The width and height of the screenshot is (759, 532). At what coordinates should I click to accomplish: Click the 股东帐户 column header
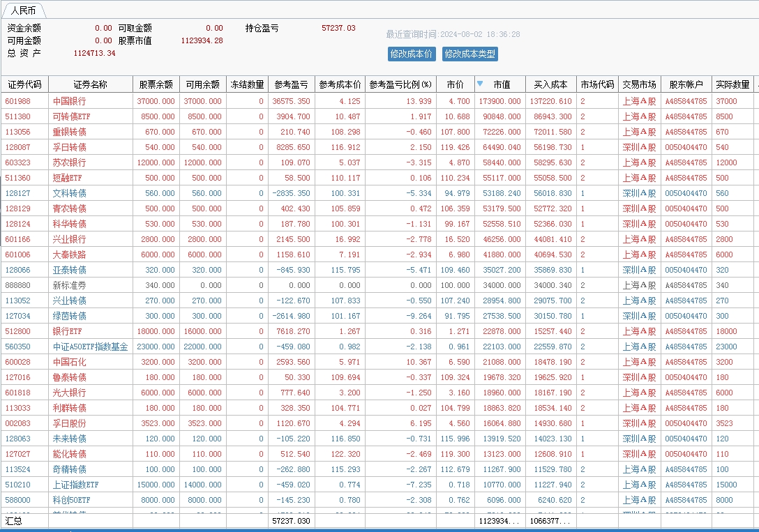(686, 84)
